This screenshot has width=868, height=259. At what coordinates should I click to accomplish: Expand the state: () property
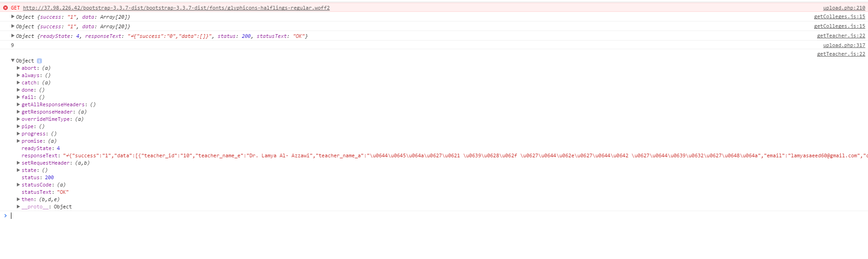tap(18, 170)
